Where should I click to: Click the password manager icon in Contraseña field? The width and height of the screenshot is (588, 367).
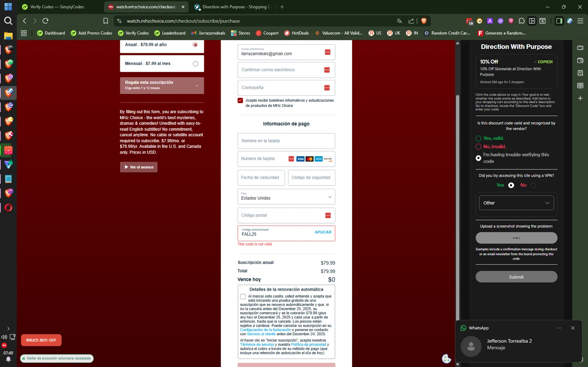coord(327,88)
